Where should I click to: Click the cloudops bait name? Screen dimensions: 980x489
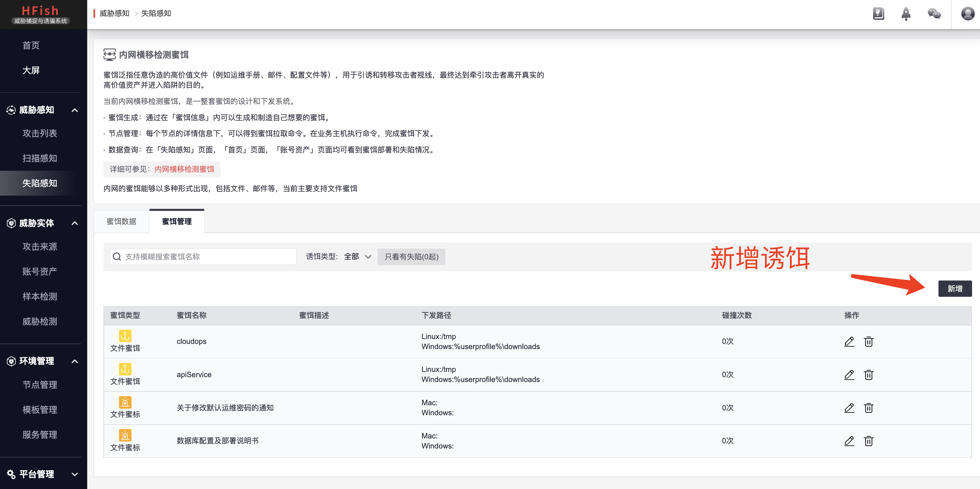pyautogui.click(x=191, y=341)
